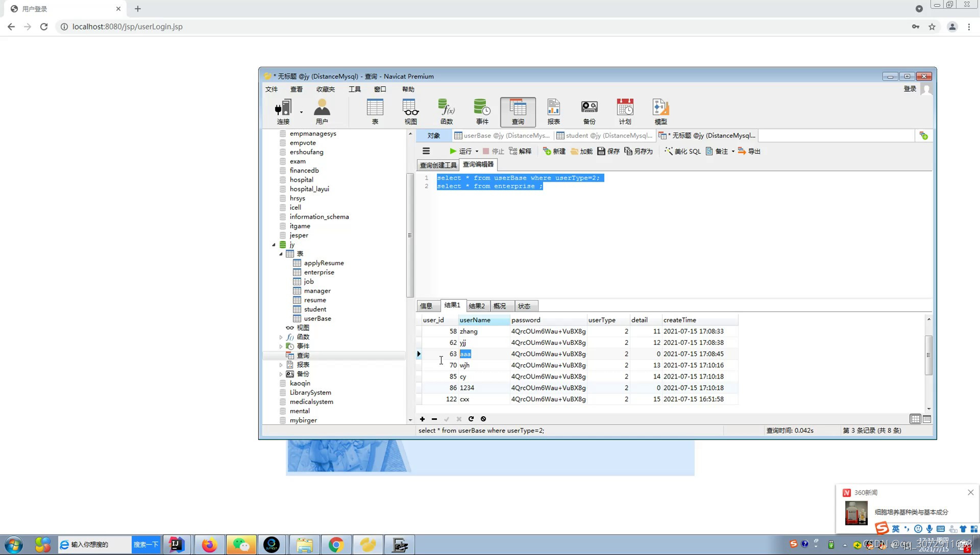Click the stop loading icon in grid bar

(483, 419)
